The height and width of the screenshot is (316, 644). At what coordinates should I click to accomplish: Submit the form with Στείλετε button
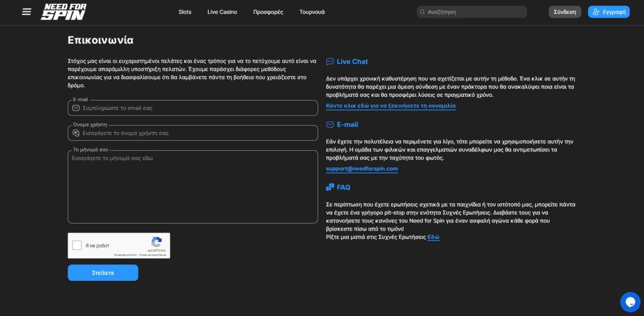point(103,273)
